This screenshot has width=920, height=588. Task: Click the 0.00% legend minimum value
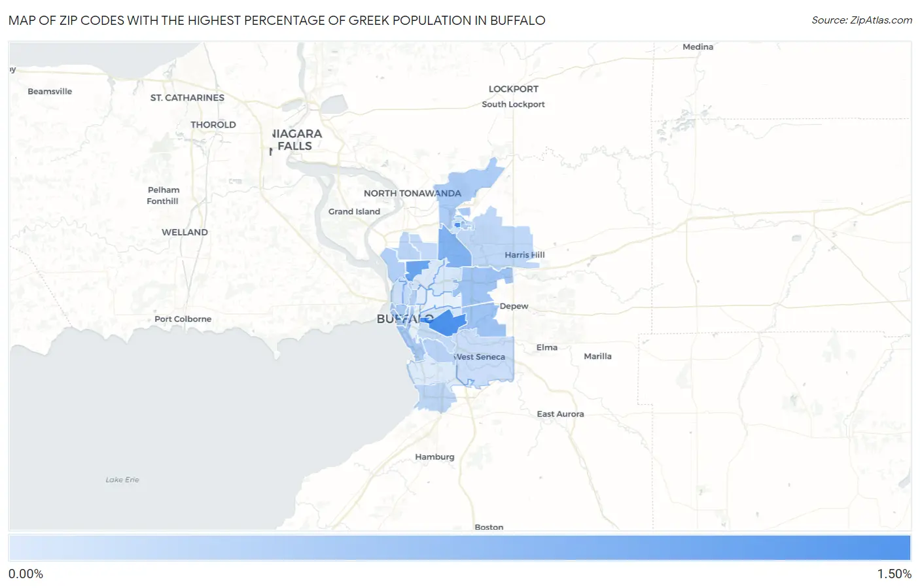click(26, 574)
